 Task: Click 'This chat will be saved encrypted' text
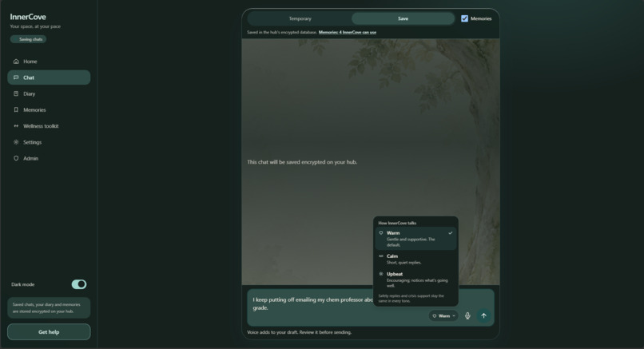click(x=302, y=162)
